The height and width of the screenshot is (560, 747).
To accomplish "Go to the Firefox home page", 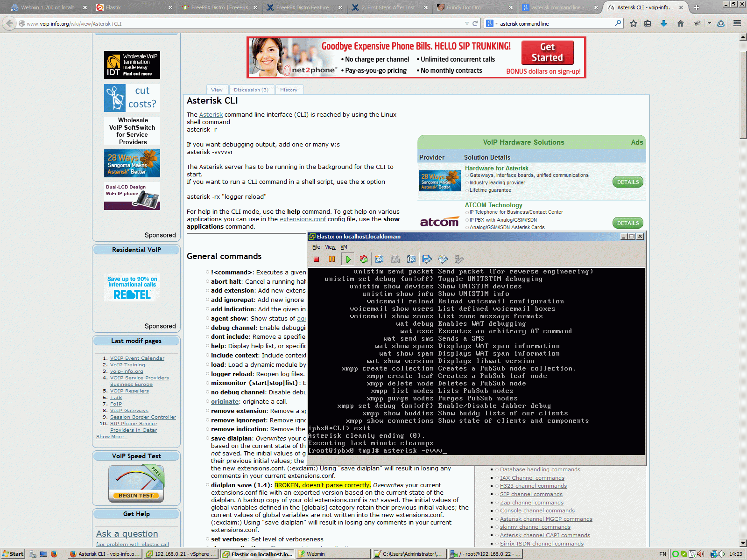I will click(x=681, y=23).
